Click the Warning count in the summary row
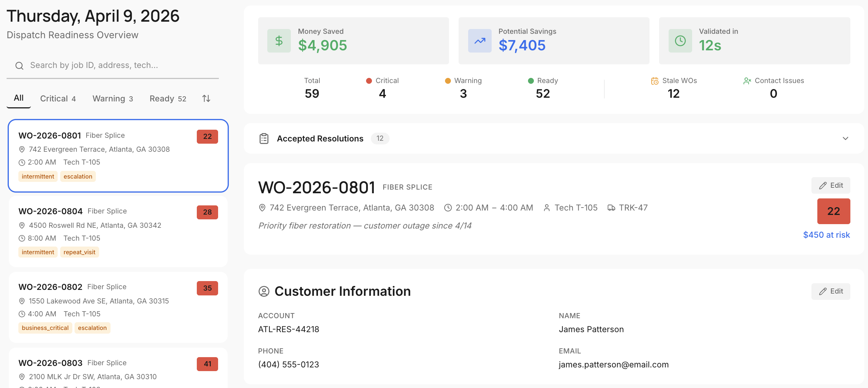The width and height of the screenshot is (868, 388). (463, 94)
